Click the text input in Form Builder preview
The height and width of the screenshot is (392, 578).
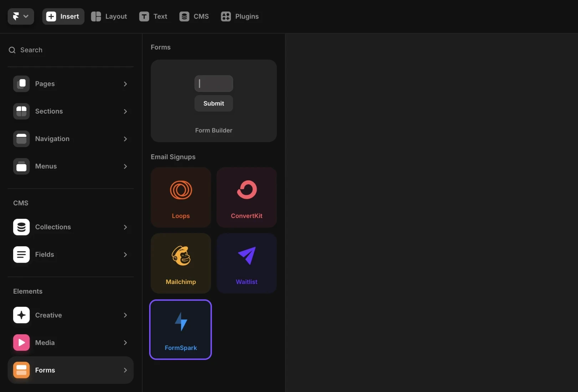214,83
